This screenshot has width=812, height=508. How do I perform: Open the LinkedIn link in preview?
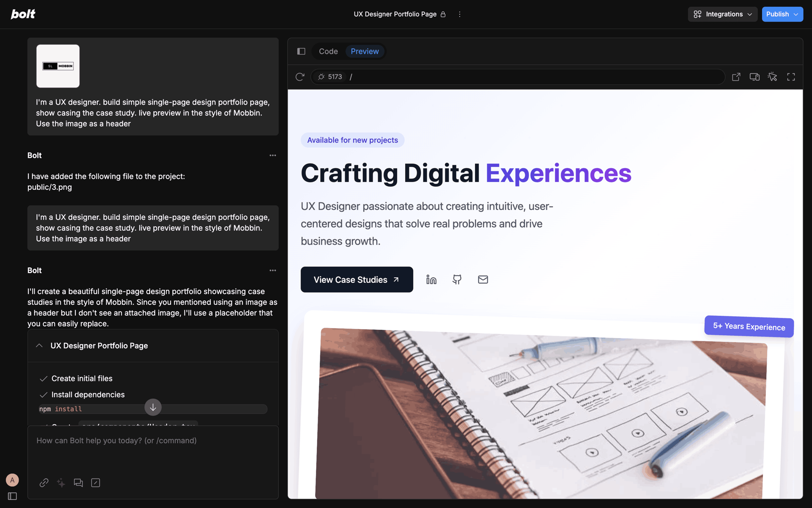tap(431, 279)
